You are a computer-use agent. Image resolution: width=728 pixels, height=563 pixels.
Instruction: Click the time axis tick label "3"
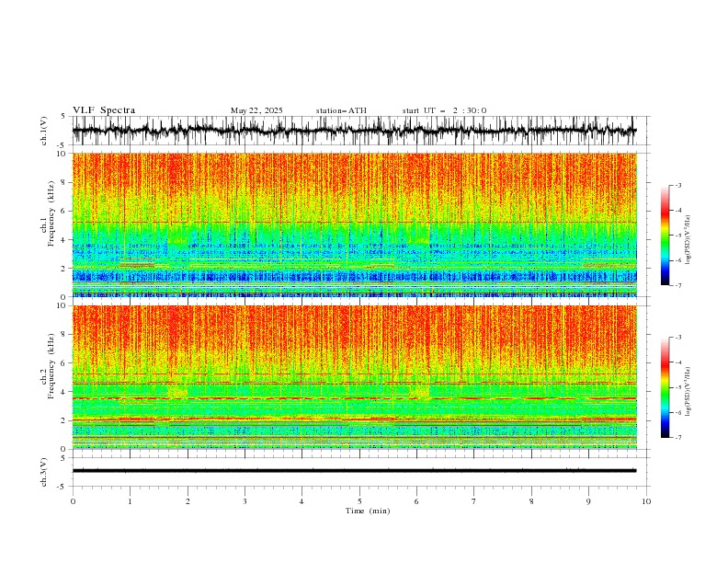click(x=245, y=501)
